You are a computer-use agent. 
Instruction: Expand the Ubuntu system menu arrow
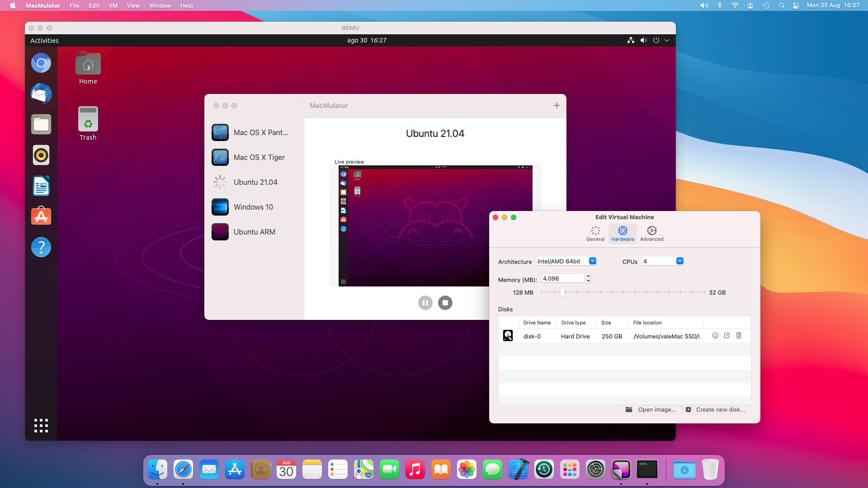(x=666, y=40)
